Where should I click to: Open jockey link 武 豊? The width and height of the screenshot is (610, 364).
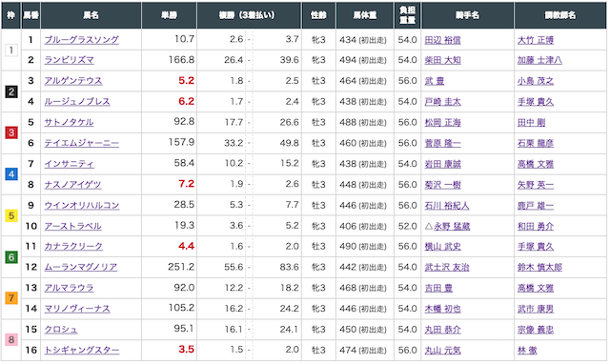(x=435, y=81)
